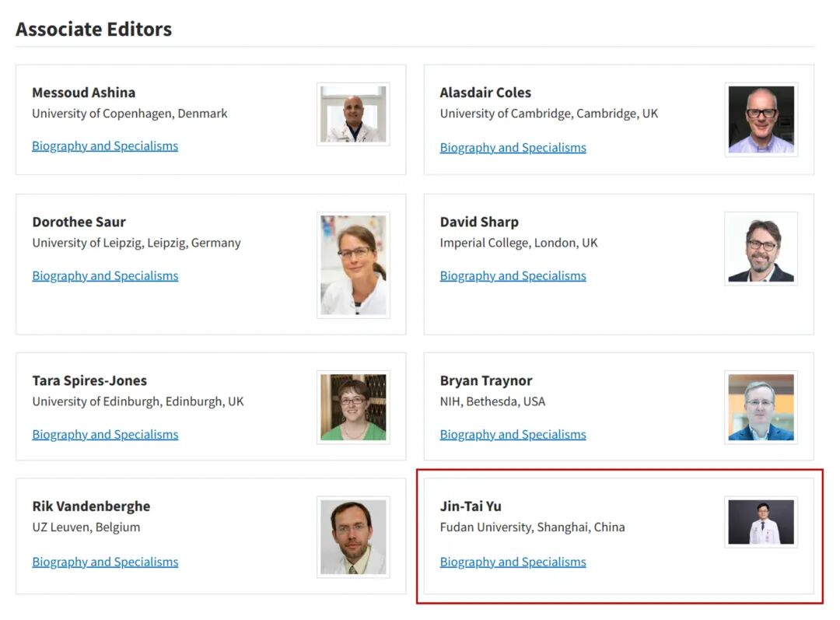The height and width of the screenshot is (620, 840).
Task: Click the photo in Messoud Ashina's card
Action: [353, 114]
